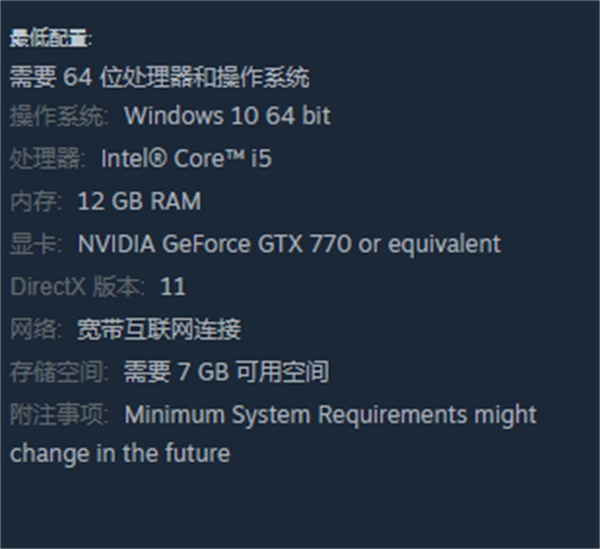Click the 最低配置 heading
This screenshot has height=549, width=600.
pos(51,39)
